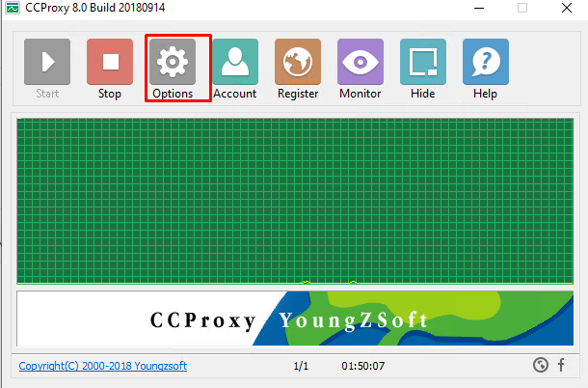Screen dimensions: 588x388
Task: Stop the proxy service
Action: coord(110,69)
